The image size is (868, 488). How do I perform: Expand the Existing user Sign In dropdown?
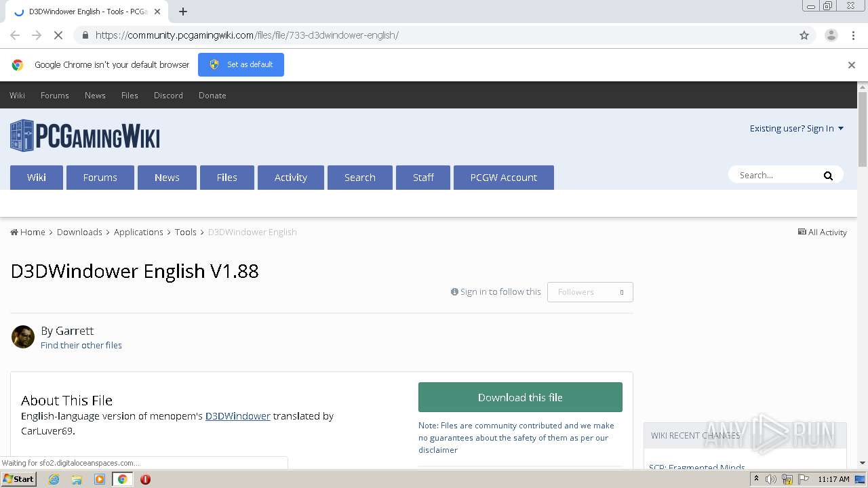coord(796,128)
